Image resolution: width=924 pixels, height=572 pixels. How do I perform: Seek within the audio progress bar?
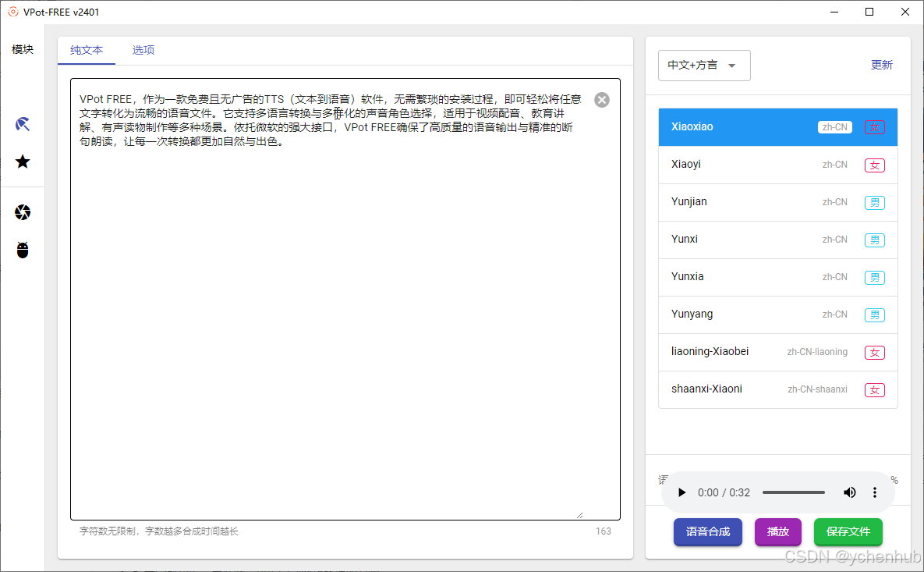[x=793, y=492]
